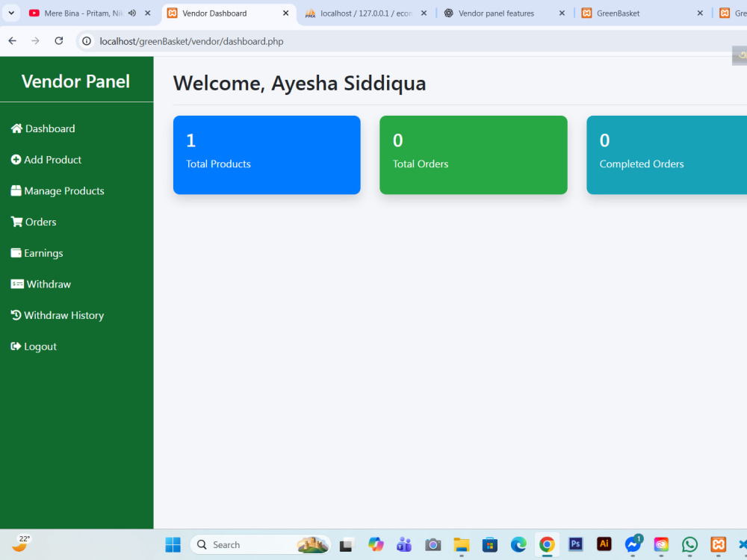
Task: Reload the current page
Action: click(58, 41)
